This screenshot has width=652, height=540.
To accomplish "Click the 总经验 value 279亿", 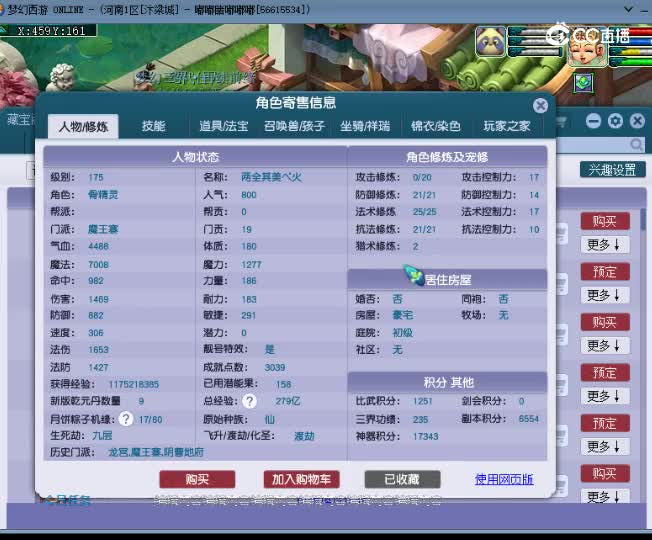I will (288, 401).
